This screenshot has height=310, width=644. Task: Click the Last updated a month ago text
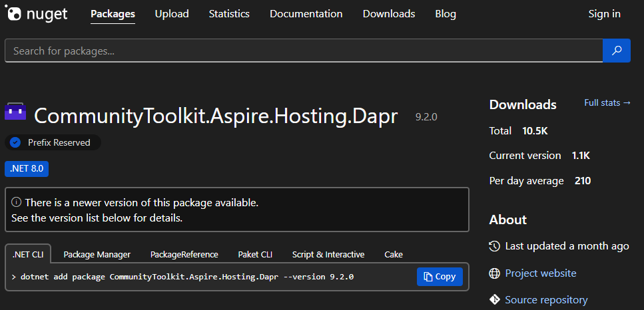pyautogui.click(x=567, y=246)
